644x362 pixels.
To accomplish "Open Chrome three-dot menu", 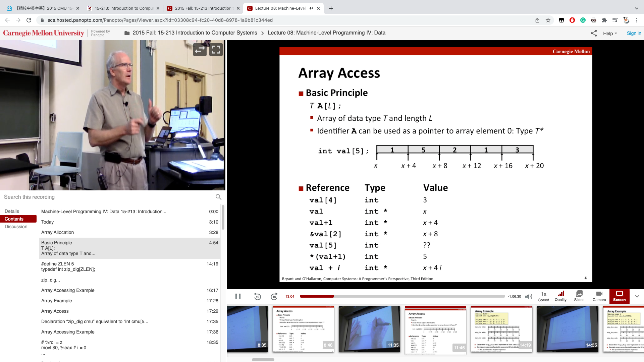I will click(x=637, y=20).
